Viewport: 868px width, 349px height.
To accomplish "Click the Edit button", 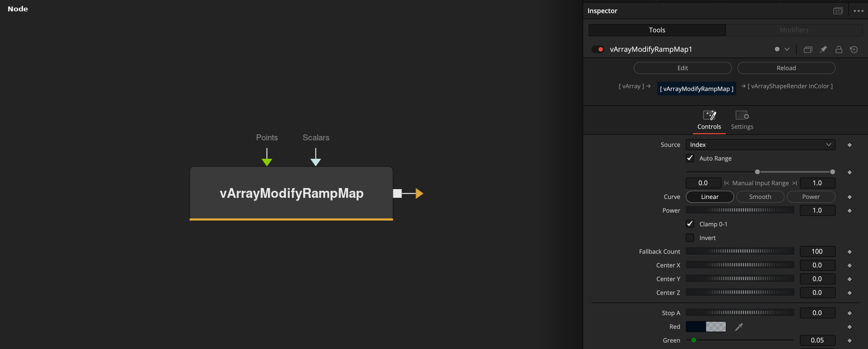I will pyautogui.click(x=682, y=68).
